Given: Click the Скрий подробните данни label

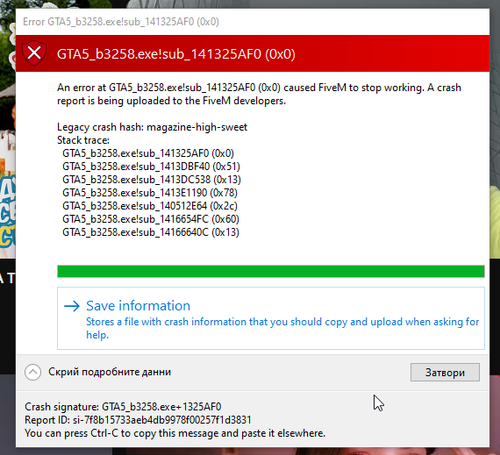Looking at the screenshot, I should tap(109, 372).
